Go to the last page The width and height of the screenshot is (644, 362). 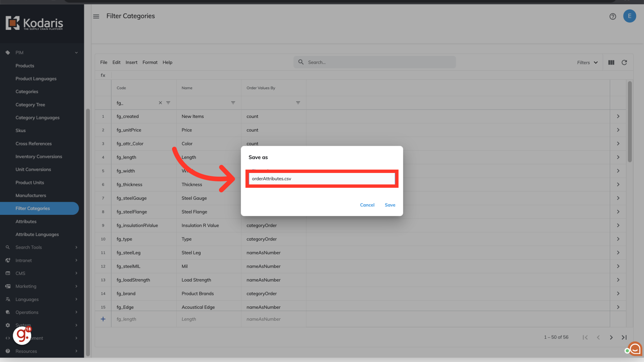coord(624,338)
